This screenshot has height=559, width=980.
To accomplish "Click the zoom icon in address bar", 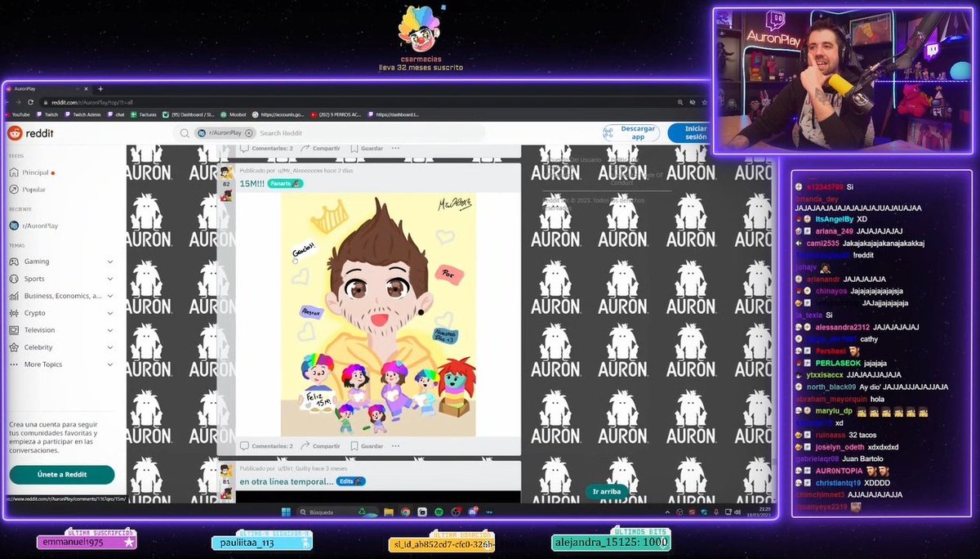I will click(680, 102).
